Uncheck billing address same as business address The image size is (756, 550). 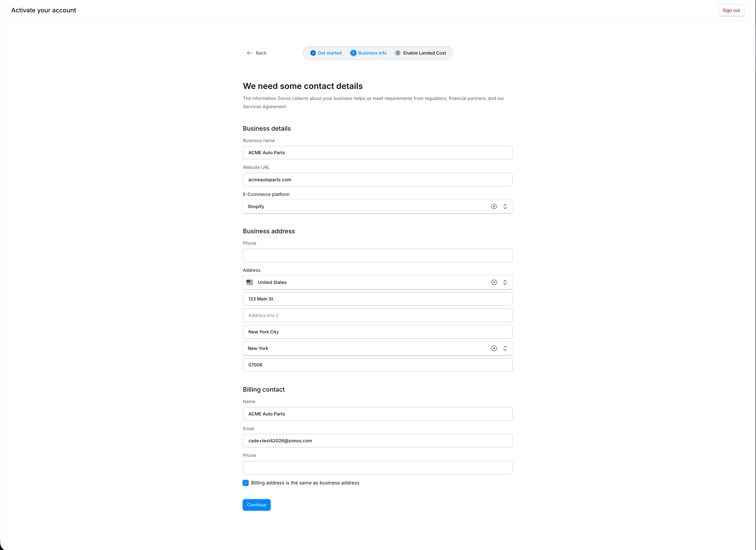(246, 483)
